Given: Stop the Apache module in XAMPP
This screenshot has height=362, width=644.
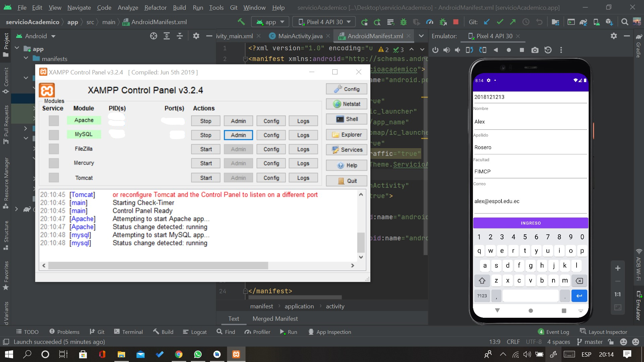Looking at the screenshot, I should (x=206, y=121).
